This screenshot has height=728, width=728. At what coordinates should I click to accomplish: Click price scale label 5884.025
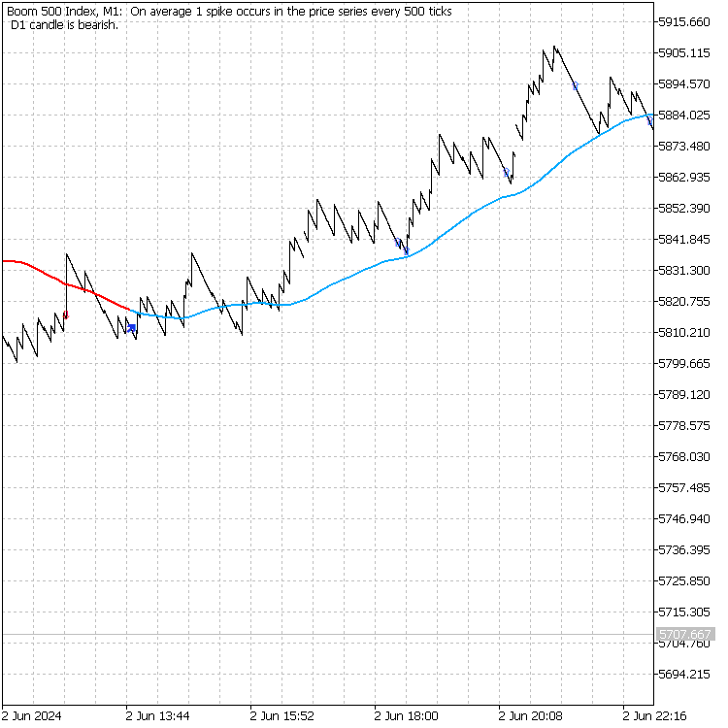click(684, 116)
